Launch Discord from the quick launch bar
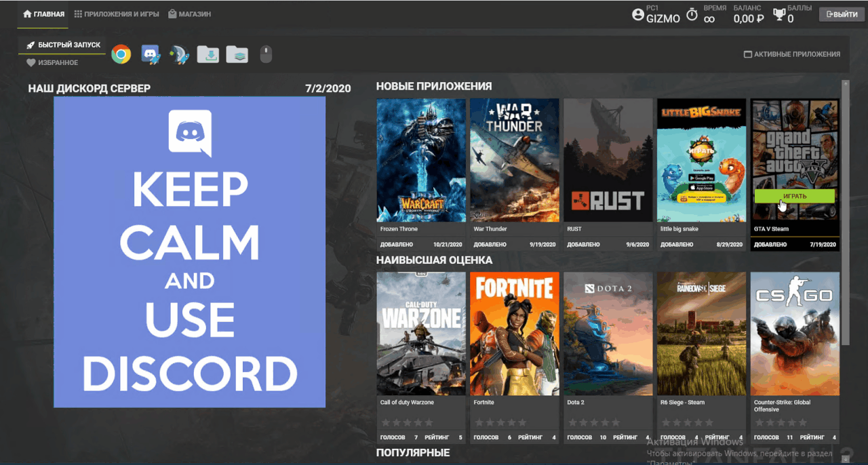 point(150,54)
